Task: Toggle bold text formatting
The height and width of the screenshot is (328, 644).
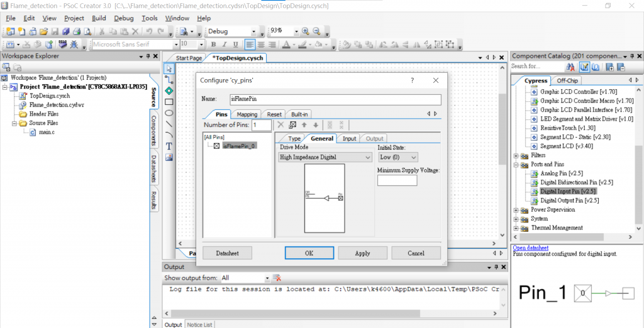Action: [x=213, y=45]
